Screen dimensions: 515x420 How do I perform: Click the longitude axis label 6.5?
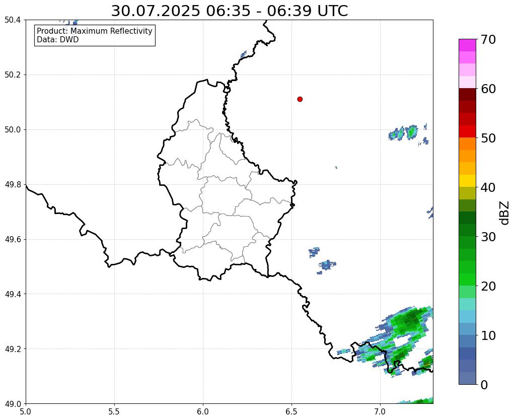(291, 411)
